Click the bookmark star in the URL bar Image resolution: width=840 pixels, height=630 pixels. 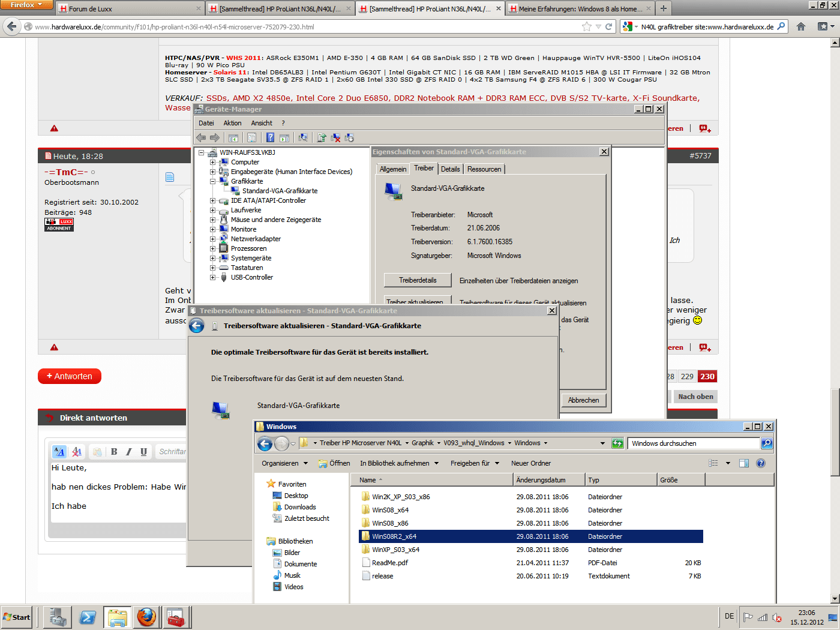point(586,26)
